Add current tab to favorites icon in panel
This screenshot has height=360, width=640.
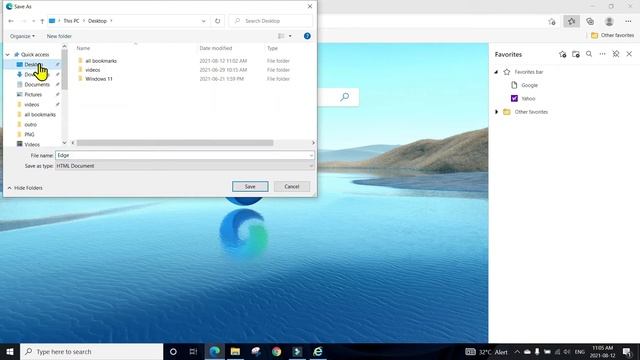pyautogui.click(x=562, y=54)
